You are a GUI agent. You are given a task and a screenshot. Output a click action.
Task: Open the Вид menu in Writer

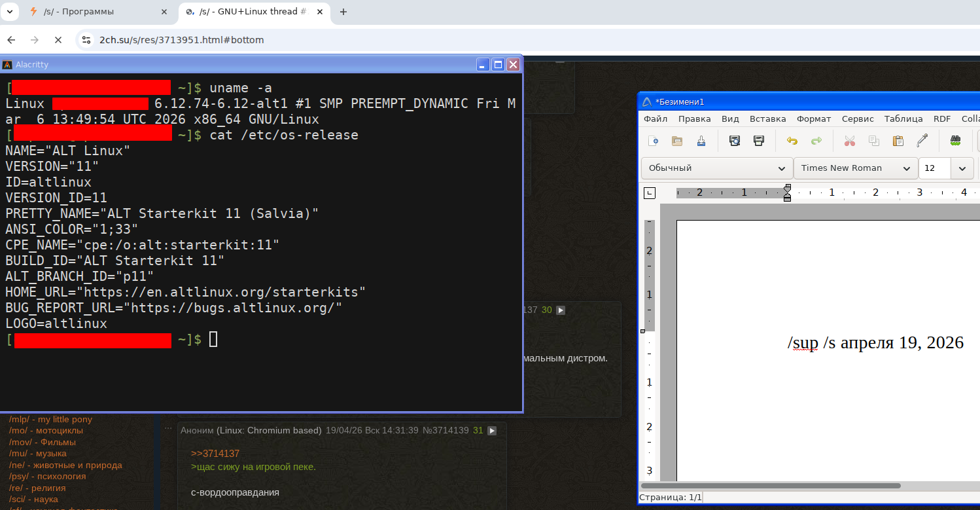[x=730, y=119]
